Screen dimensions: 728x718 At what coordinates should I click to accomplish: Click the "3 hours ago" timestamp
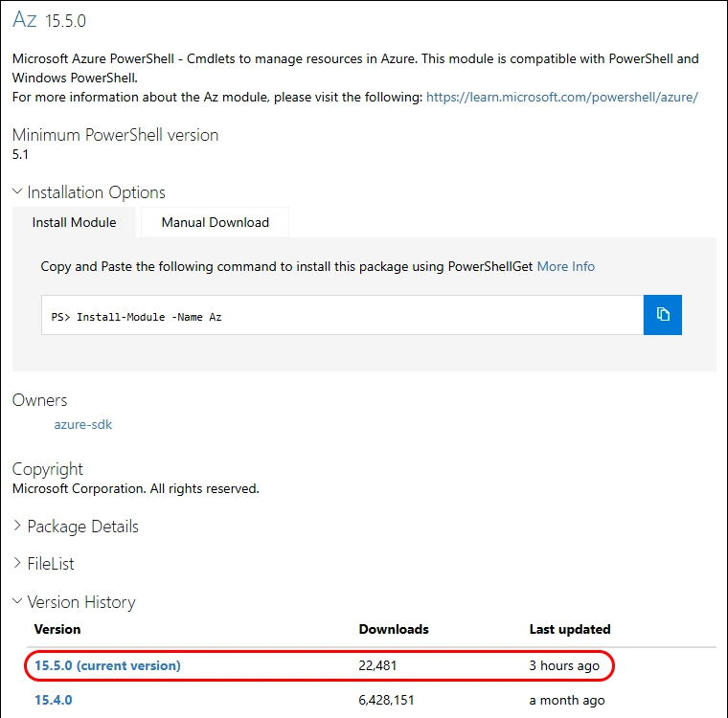pos(564,665)
